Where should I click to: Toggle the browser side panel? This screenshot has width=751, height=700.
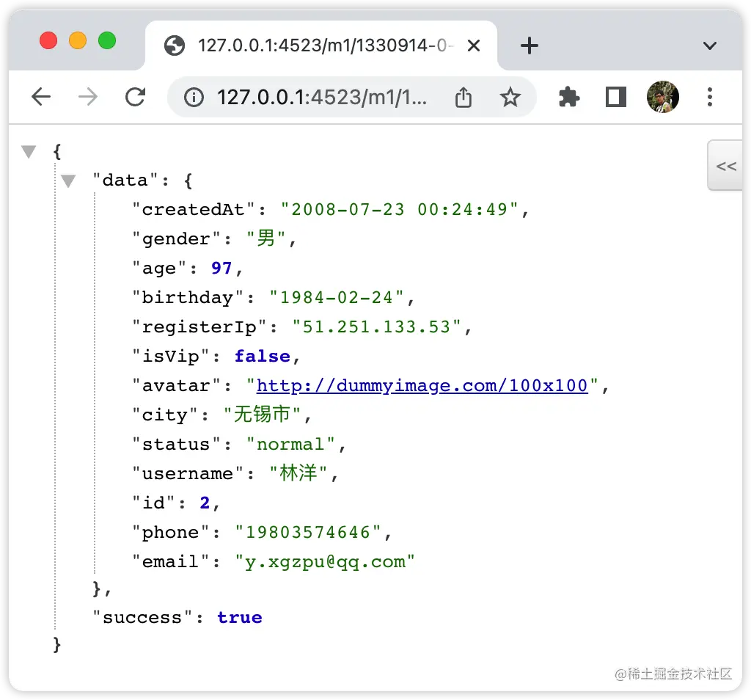615,98
